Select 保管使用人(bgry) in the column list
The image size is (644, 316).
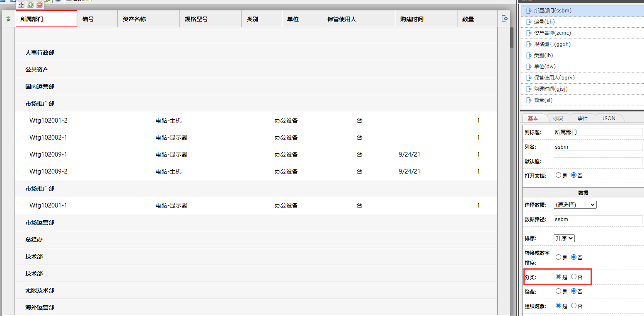[554, 78]
